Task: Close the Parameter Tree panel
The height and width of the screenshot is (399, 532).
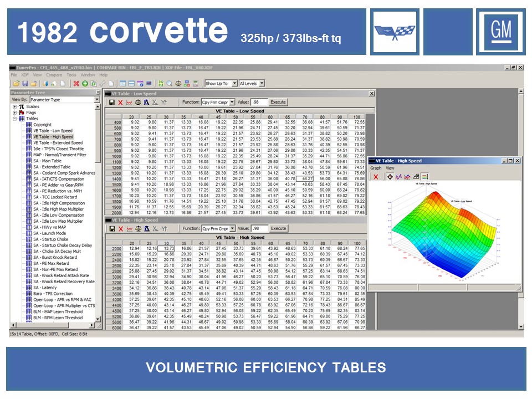Action: pos(98,93)
